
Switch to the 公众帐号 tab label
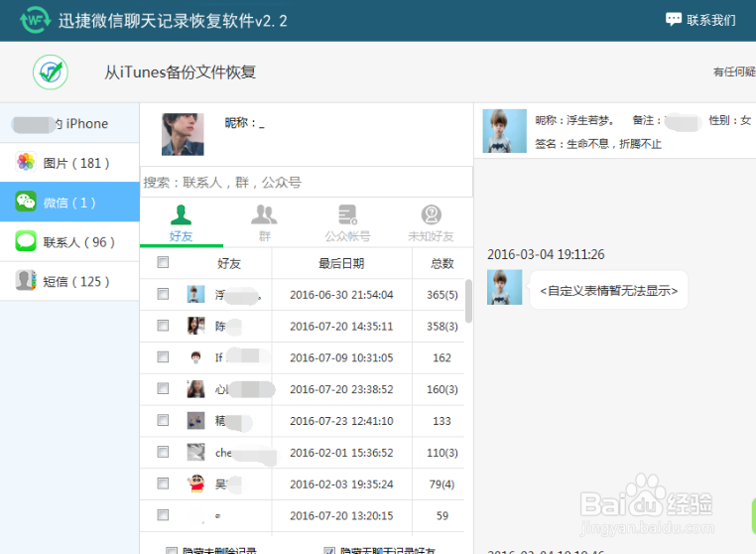pos(347,236)
